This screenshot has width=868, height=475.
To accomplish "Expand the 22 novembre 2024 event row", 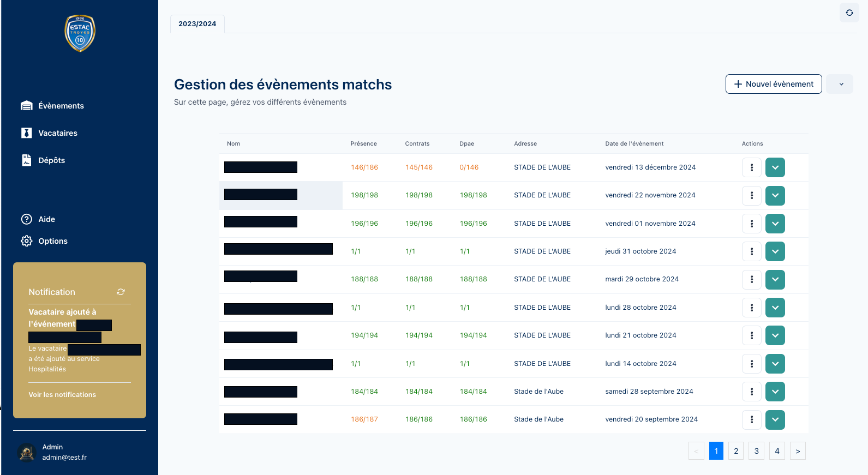I will (x=775, y=195).
